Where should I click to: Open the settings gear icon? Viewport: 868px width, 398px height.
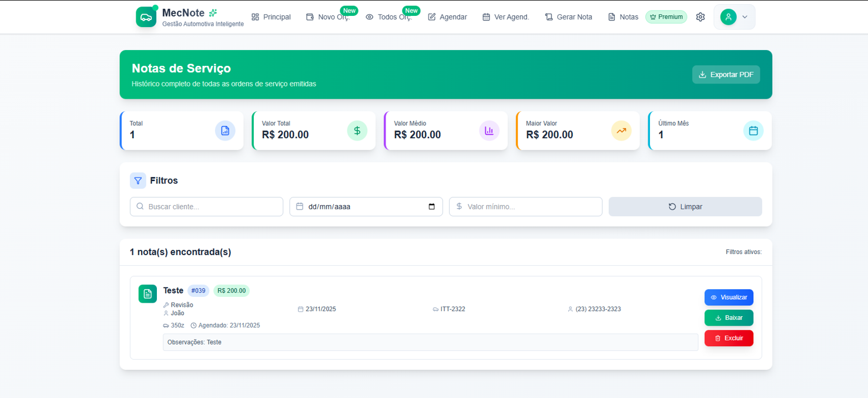pos(700,16)
